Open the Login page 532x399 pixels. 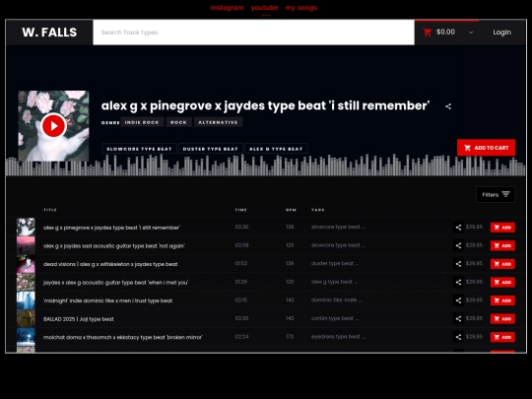pos(501,33)
